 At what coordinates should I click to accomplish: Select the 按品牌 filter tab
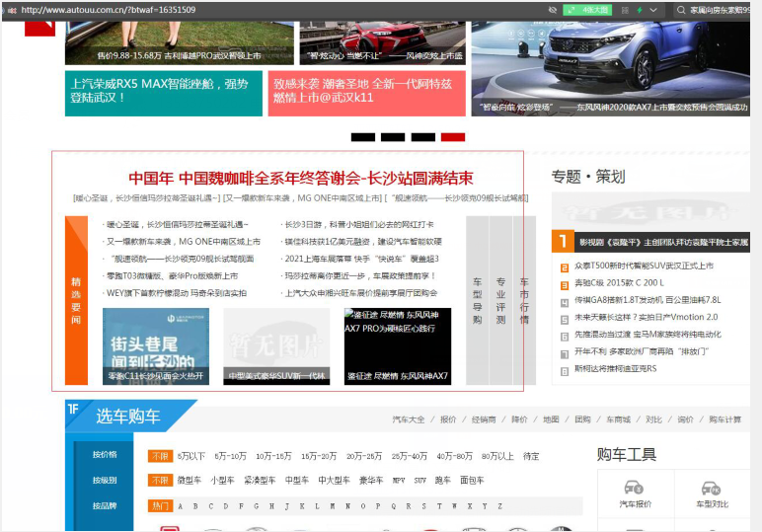[105, 506]
